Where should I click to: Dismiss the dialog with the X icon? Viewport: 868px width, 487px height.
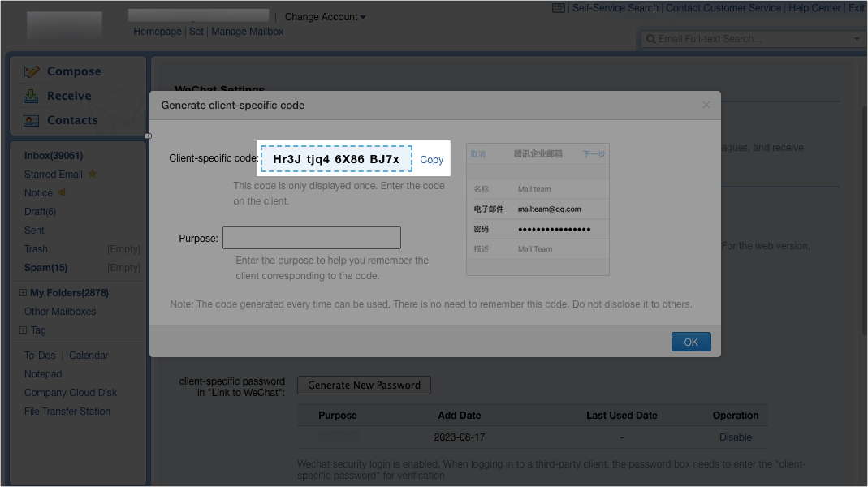(706, 104)
